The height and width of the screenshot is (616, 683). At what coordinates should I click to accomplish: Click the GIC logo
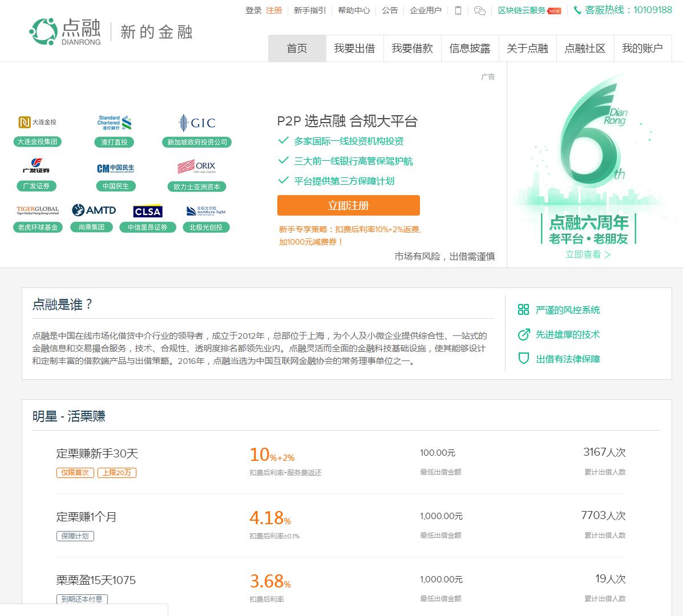pos(197,123)
